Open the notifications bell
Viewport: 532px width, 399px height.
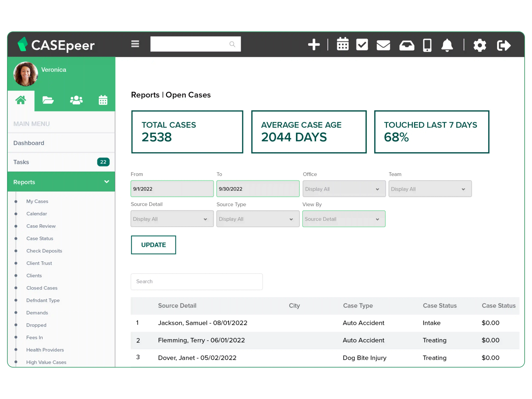(447, 45)
